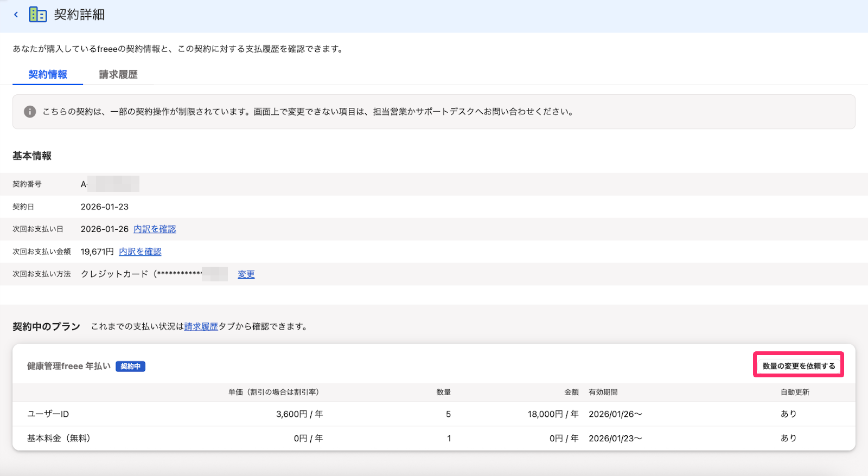Click the 金額 column header
The width and height of the screenshot is (868, 476).
[x=571, y=392]
